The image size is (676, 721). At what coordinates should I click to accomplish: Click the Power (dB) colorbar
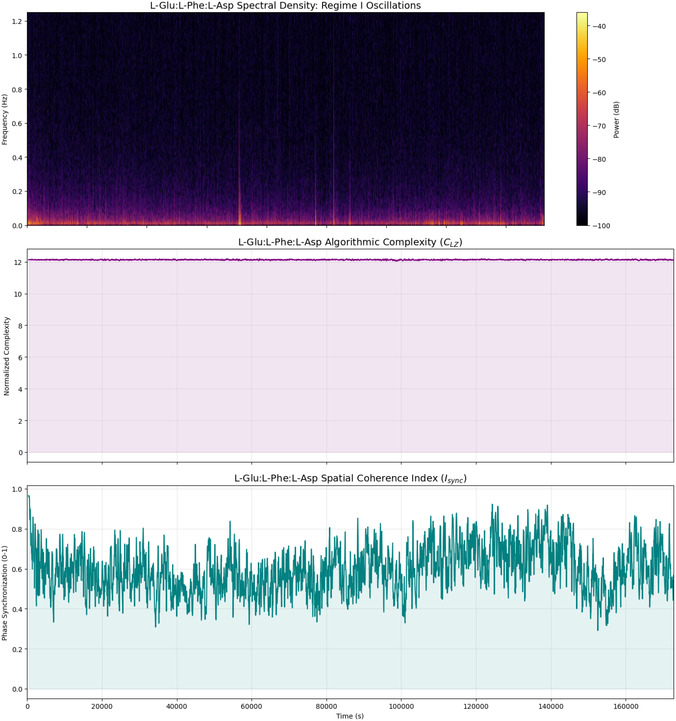[x=582, y=119]
